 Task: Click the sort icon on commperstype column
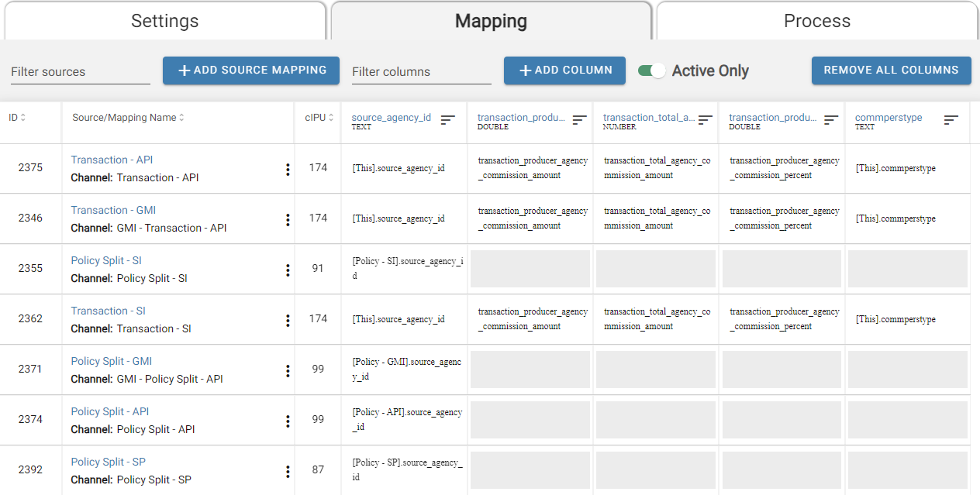(x=951, y=120)
